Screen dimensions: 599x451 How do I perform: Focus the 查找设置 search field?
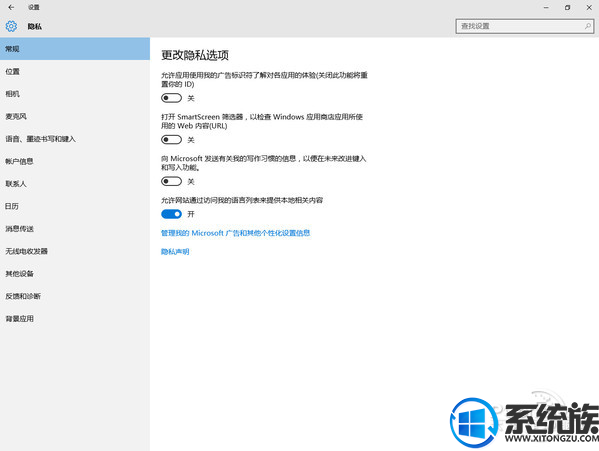[x=525, y=26]
